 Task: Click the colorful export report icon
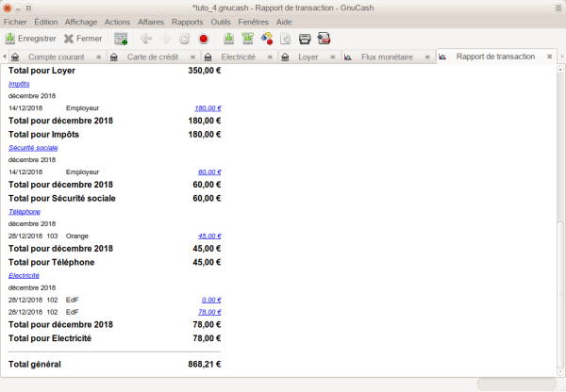click(266, 39)
